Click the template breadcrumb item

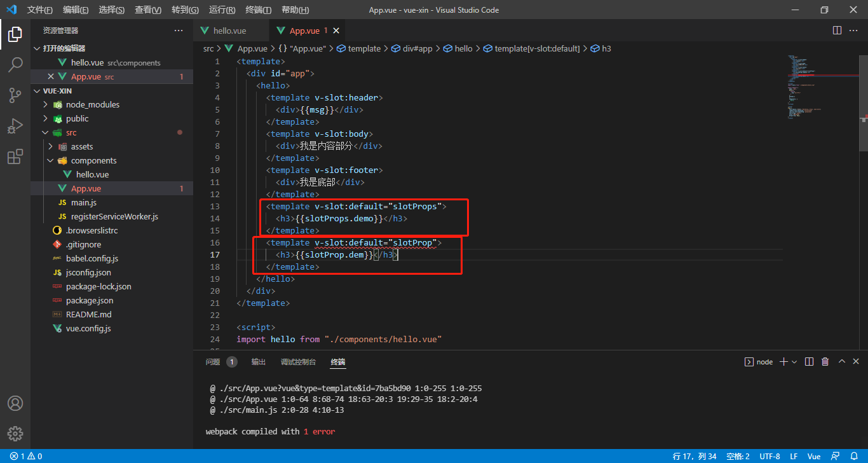coord(359,48)
